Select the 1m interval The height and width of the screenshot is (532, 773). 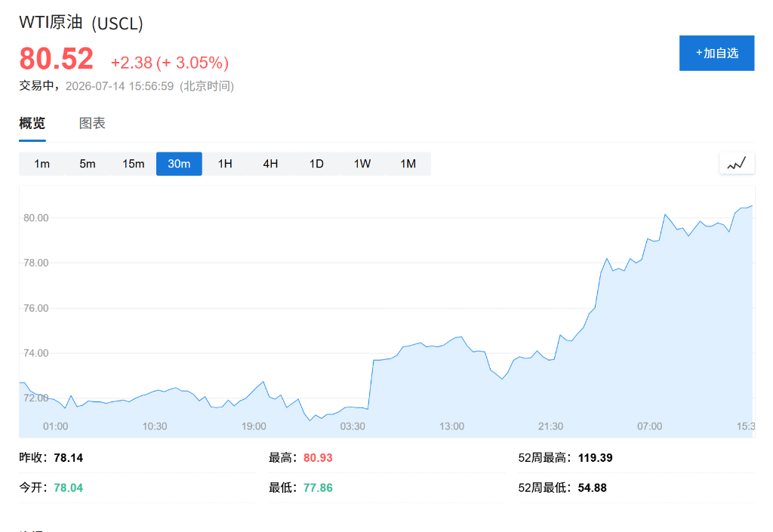[42, 164]
